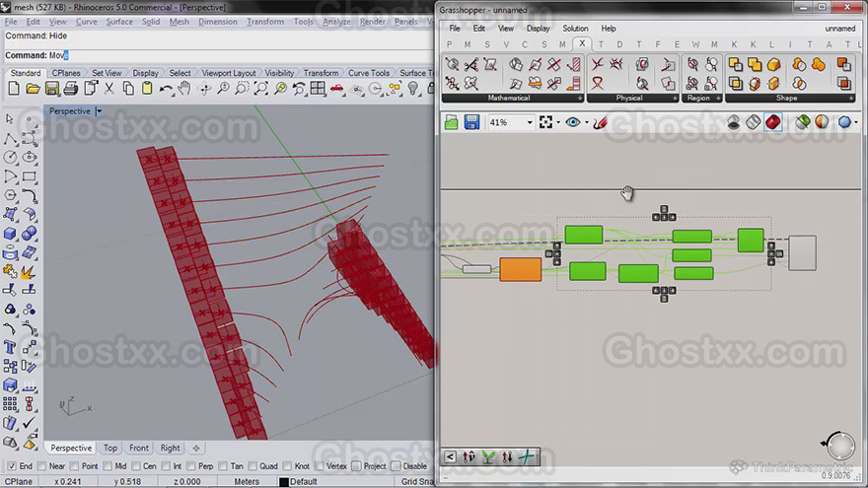This screenshot has height=488, width=868.
Task: Click the Meters units in status bar
Action: 247,482
